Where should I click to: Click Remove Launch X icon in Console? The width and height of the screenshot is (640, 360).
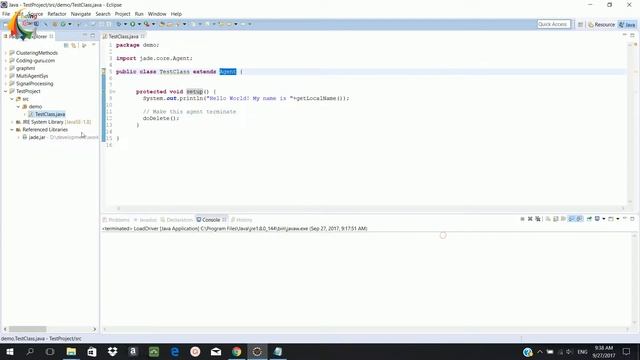530,219
